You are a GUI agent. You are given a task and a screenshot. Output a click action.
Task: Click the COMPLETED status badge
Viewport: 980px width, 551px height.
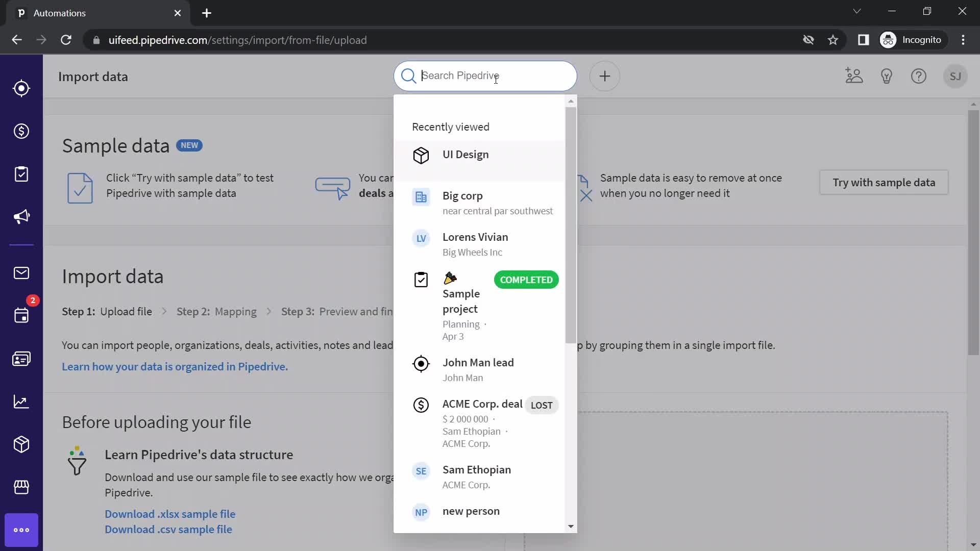526,280
